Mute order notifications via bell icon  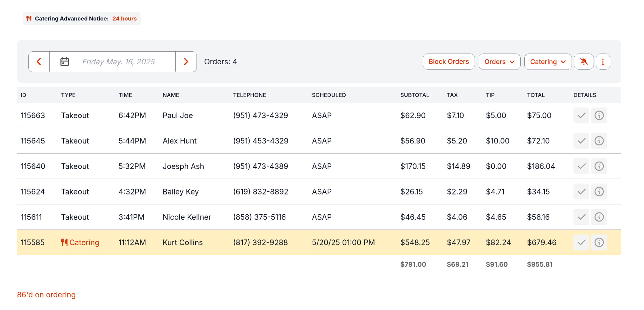tap(584, 62)
